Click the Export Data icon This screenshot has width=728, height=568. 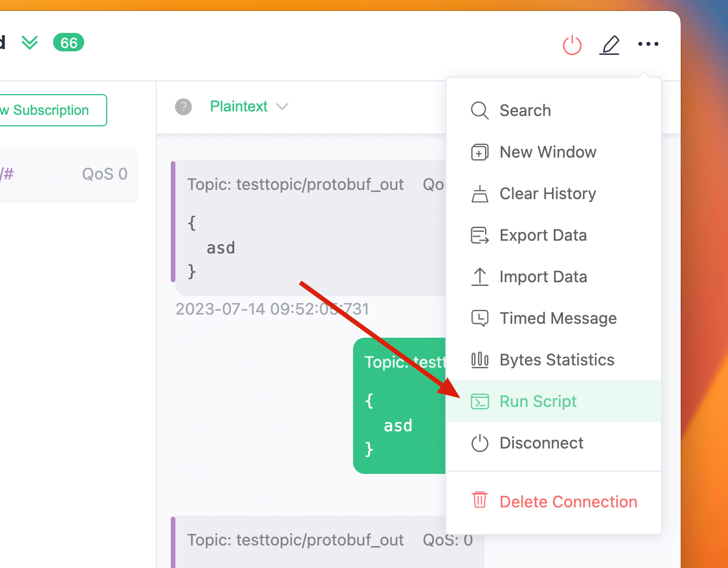(479, 236)
